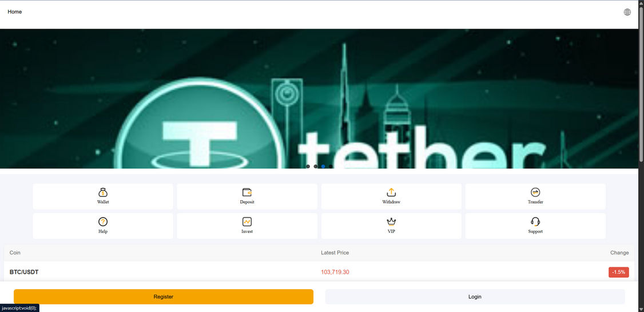This screenshot has height=312, width=644.
Task: Click the Latest Price column header
Action: click(x=335, y=253)
